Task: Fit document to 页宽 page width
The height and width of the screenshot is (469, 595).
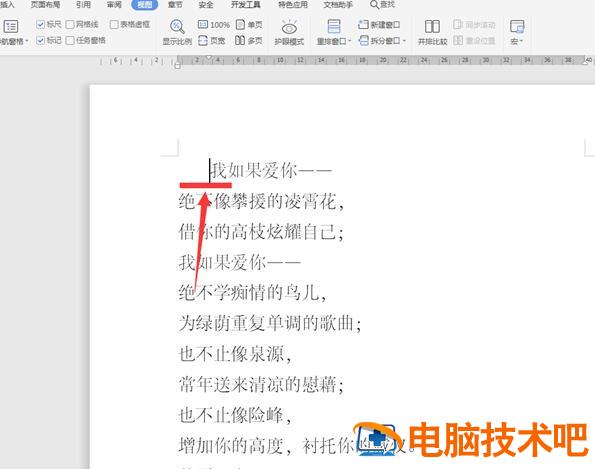Action: point(212,41)
